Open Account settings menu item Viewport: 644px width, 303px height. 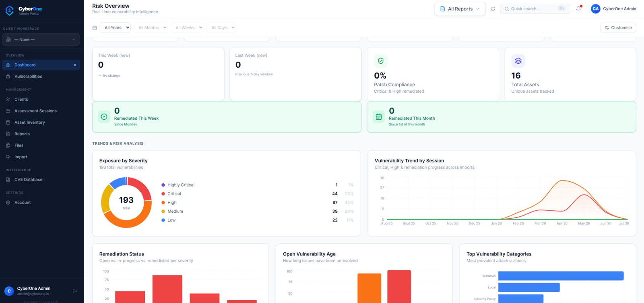click(41, 202)
